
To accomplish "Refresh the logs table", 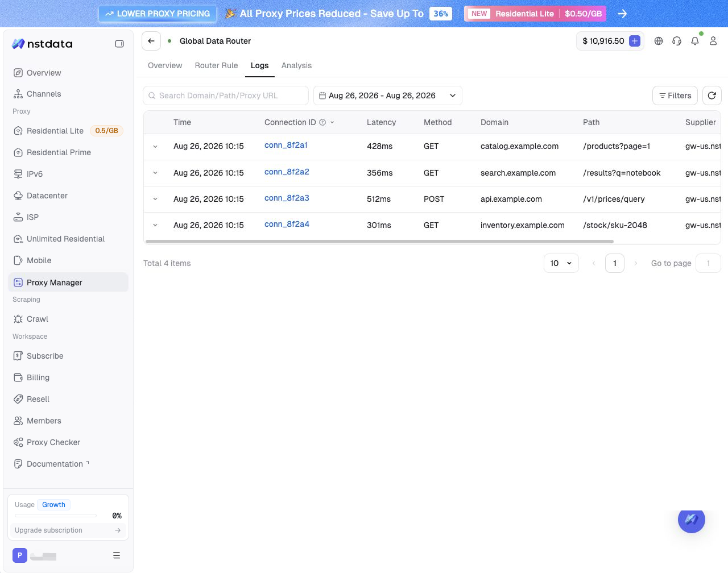I will [x=712, y=95].
